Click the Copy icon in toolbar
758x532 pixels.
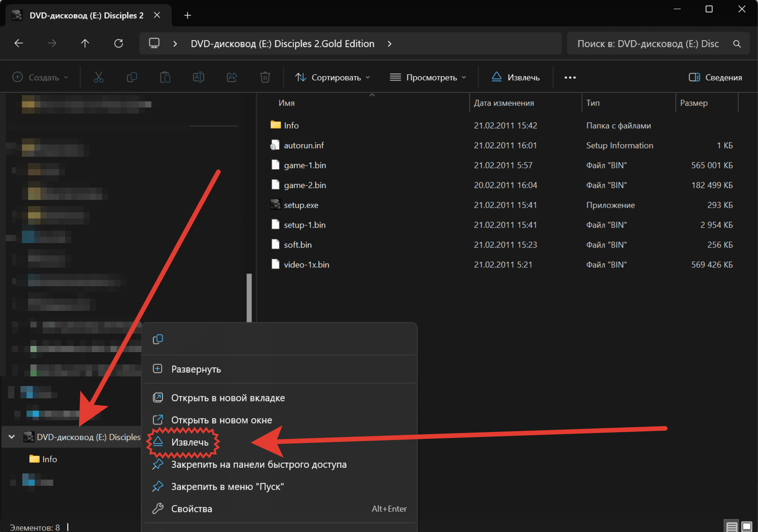132,77
